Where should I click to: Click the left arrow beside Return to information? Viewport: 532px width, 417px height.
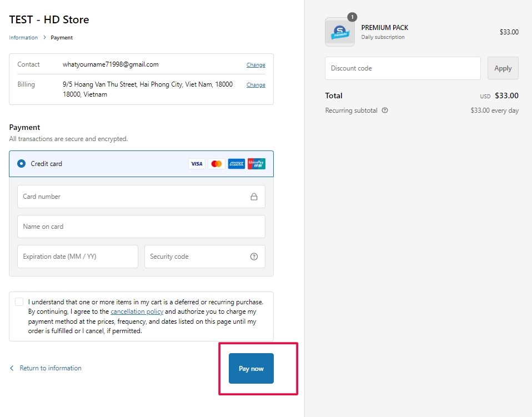coord(12,368)
